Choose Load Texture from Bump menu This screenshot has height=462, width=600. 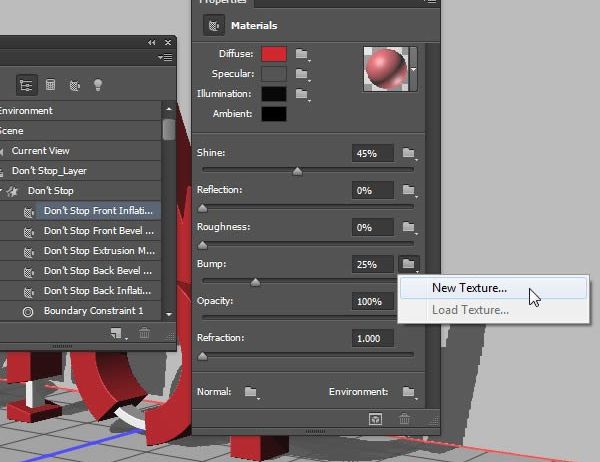pyautogui.click(x=493, y=310)
